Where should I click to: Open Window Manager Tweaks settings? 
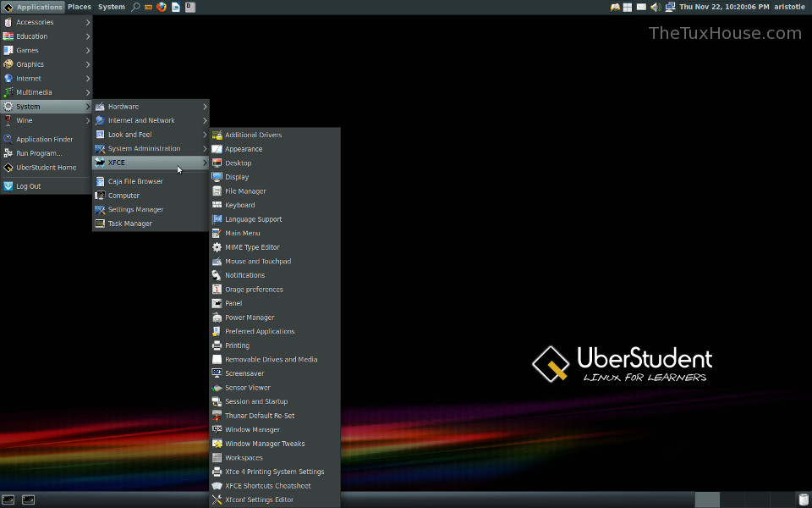click(x=264, y=444)
